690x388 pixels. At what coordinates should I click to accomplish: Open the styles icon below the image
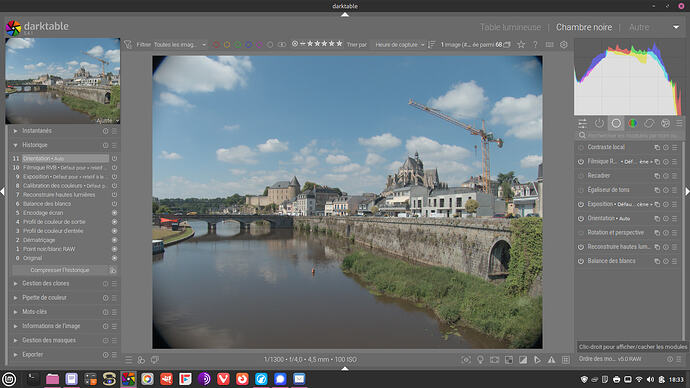(141, 360)
